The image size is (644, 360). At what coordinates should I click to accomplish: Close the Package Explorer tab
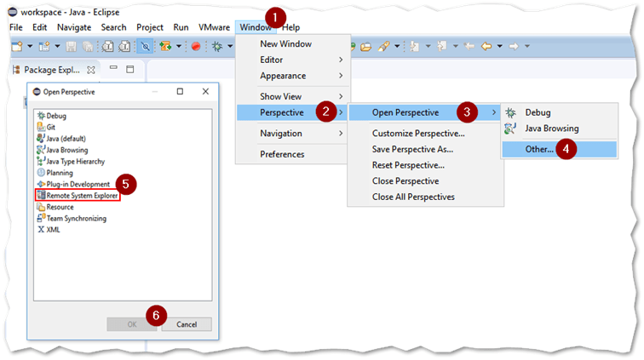click(x=91, y=70)
